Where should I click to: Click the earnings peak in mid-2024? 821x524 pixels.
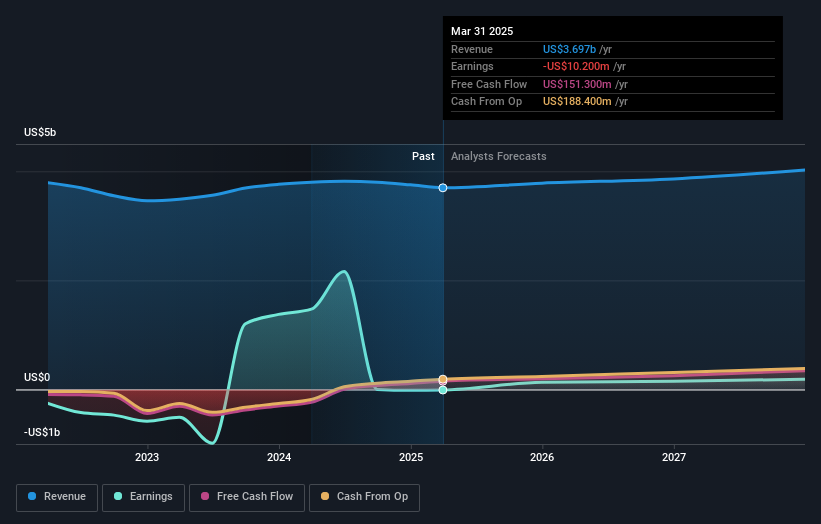(x=343, y=271)
